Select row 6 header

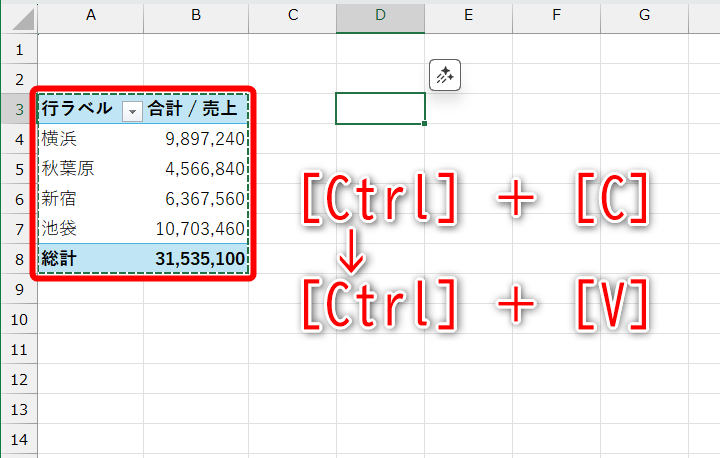pos(19,199)
